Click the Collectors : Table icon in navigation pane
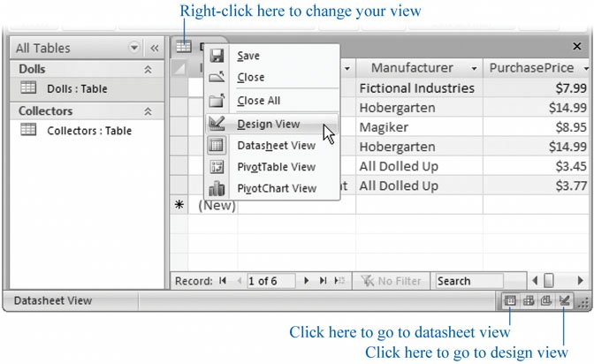 tap(28, 130)
